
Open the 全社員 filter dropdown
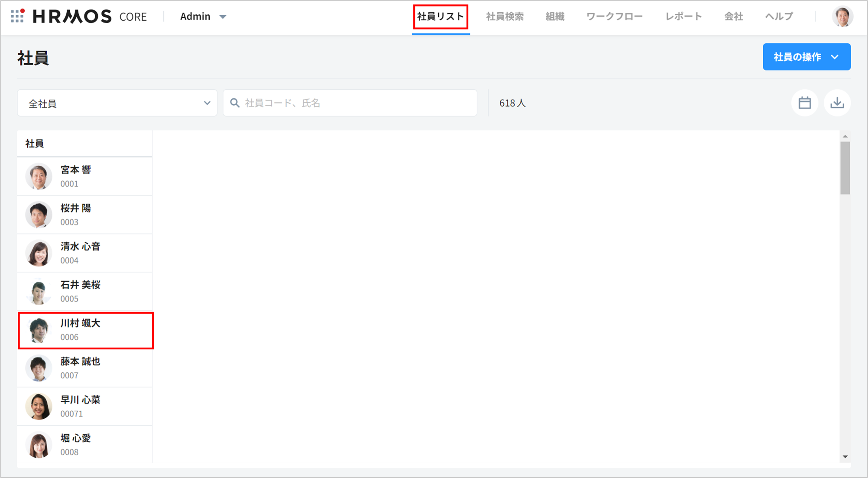point(117,103)
